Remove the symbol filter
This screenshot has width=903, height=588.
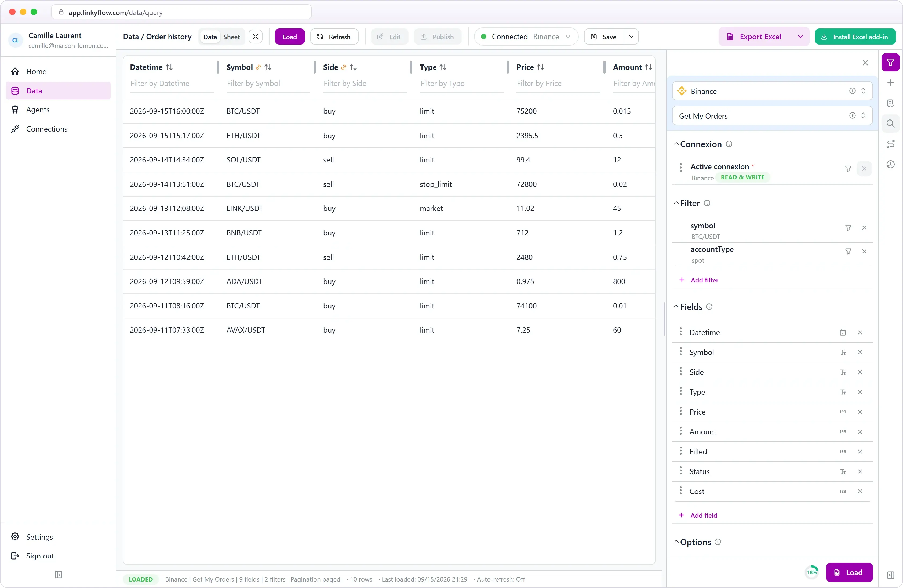point(864,228)
